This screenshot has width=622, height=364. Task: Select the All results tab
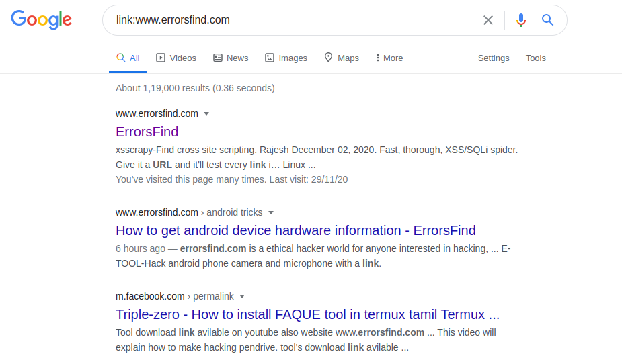pyautogui.click(x=128, y=58)
